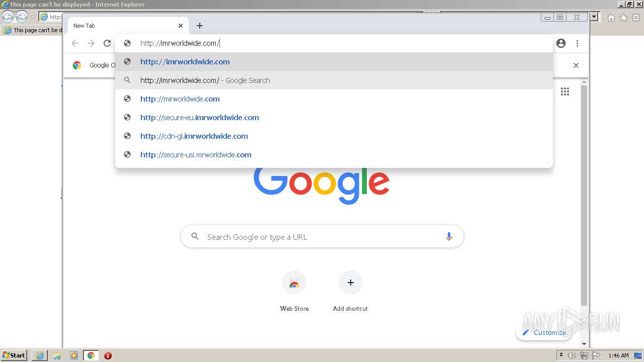
Task: Click the volume speaker tray icon
Action: (x=572, y=355)
